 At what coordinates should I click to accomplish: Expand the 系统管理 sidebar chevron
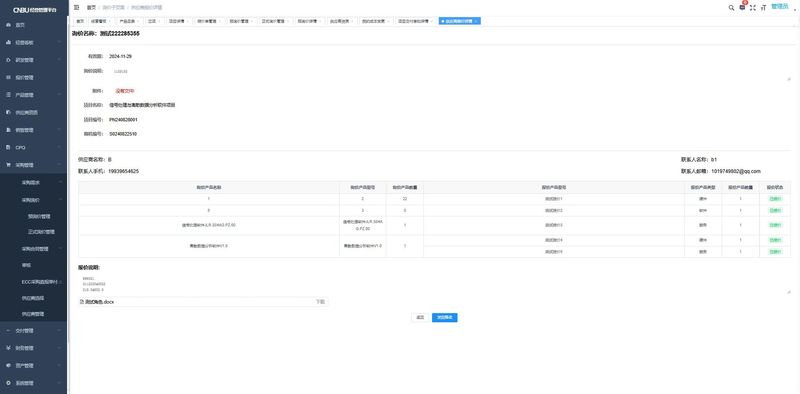(60, 383)
